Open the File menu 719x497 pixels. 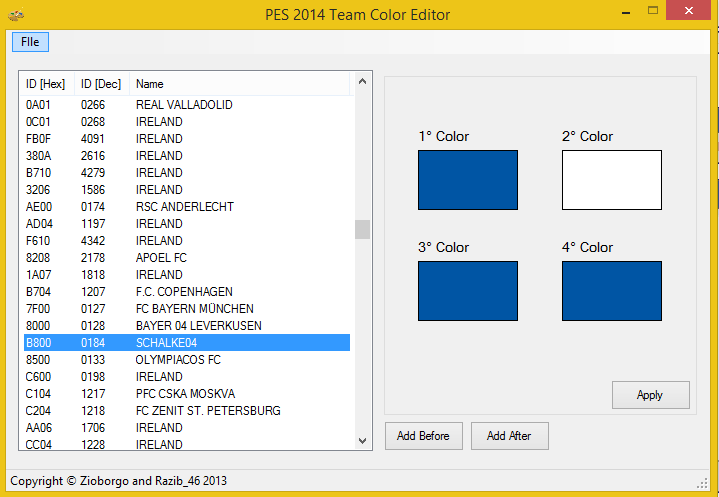[30, 42]
